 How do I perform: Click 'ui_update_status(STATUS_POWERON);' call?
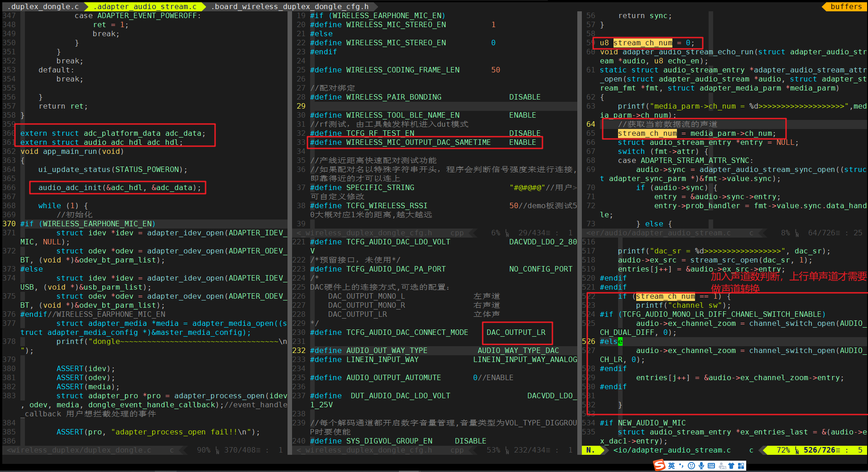[113, 169]
